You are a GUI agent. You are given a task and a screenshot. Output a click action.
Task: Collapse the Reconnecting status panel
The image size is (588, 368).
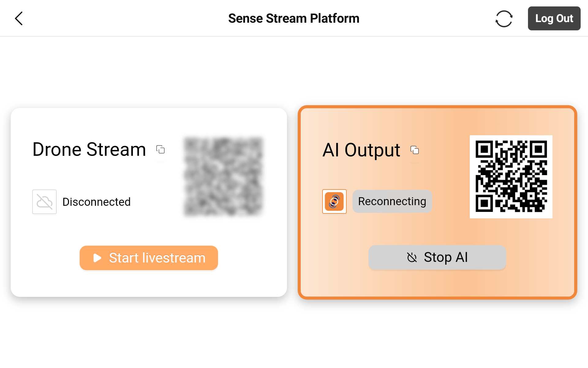click(x=392, y=201)
